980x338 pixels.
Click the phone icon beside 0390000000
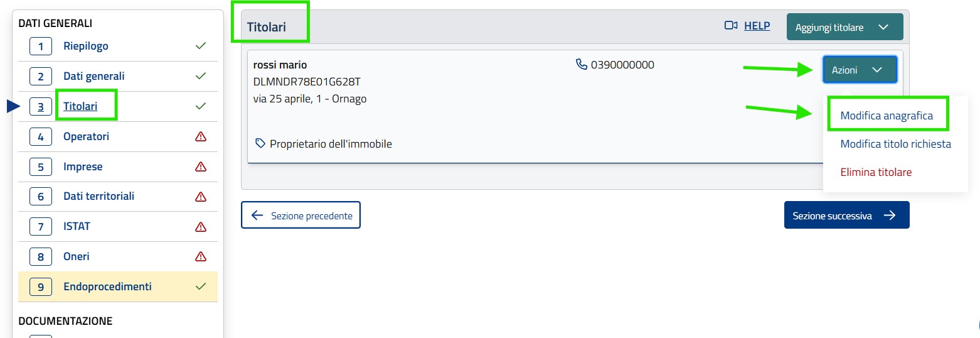(x=582, y=64)
